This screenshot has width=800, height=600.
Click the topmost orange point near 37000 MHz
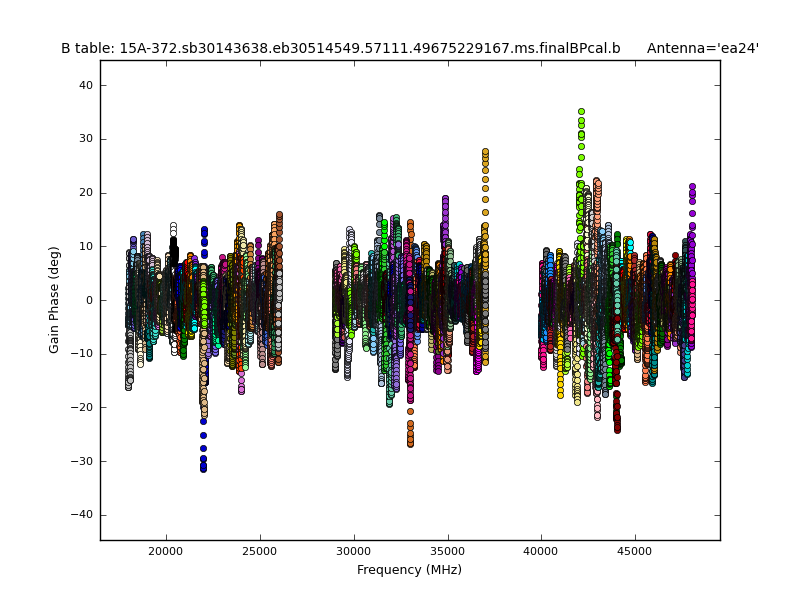[486, 152]
